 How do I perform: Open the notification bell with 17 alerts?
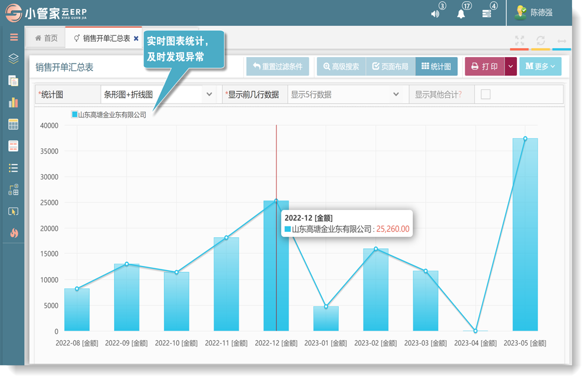[x=462, y=14]
